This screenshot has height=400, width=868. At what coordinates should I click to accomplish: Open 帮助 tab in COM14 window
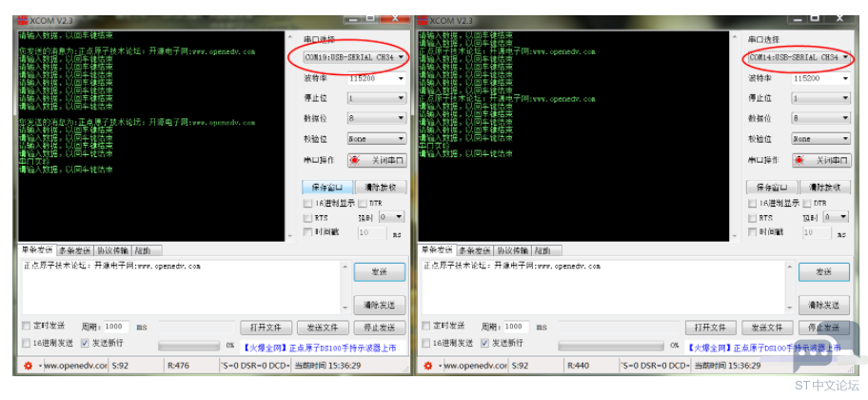pyautogui.click(x=546, y=250)
